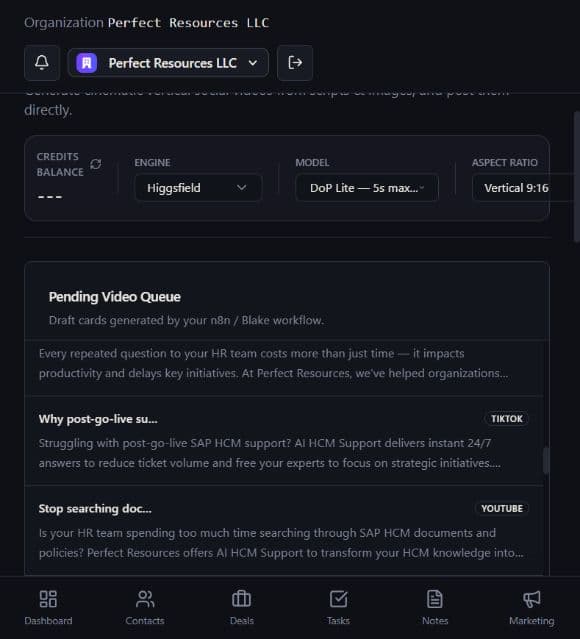Open the Contacts people icon
This screenshot has height=639, width=580.
click(x=145, y=599)
